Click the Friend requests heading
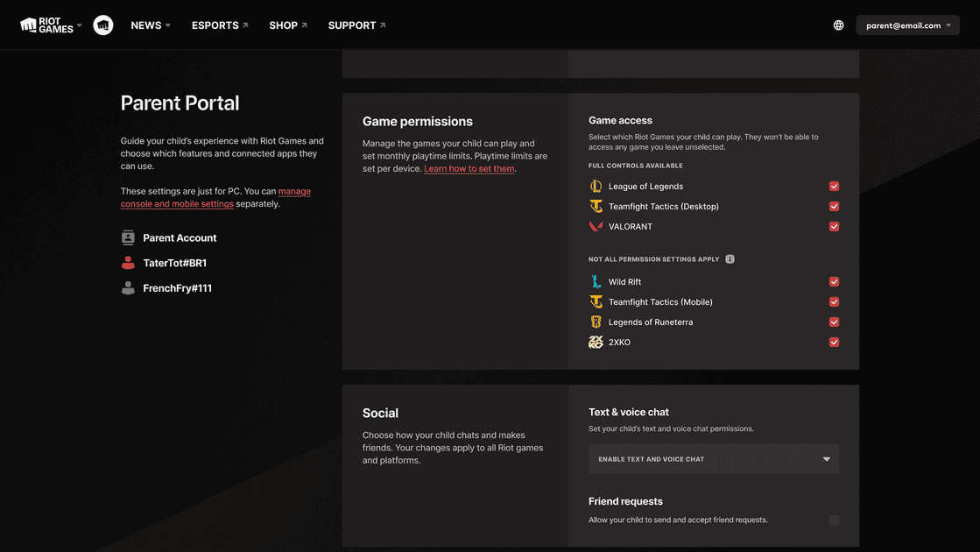980x552 pixels. coord(625,501)
